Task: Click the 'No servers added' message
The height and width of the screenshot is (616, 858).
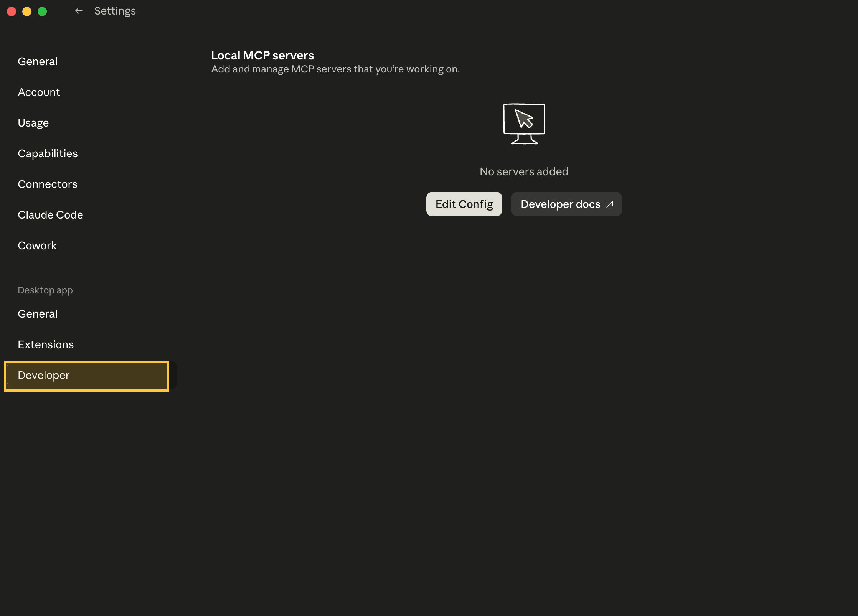Action: point(524,171)
